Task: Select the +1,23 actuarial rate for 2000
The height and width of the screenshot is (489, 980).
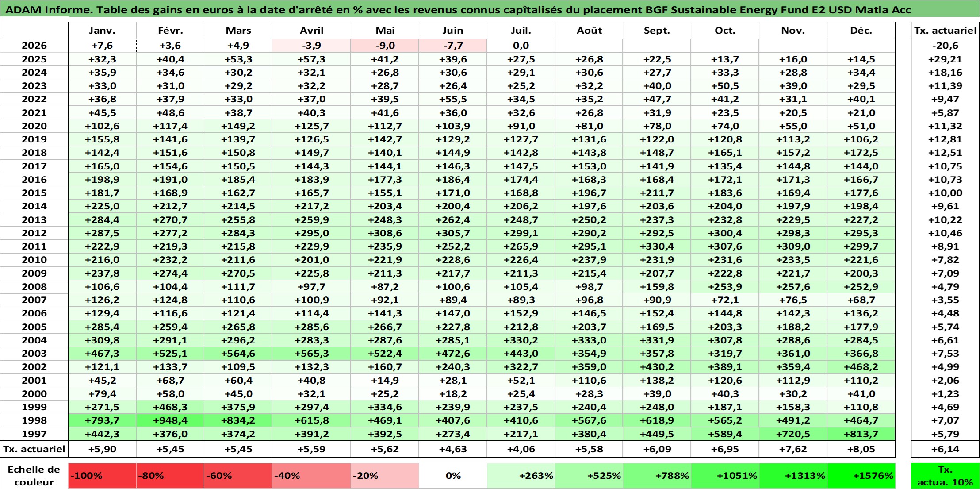Action: click(x=945, y=394)
